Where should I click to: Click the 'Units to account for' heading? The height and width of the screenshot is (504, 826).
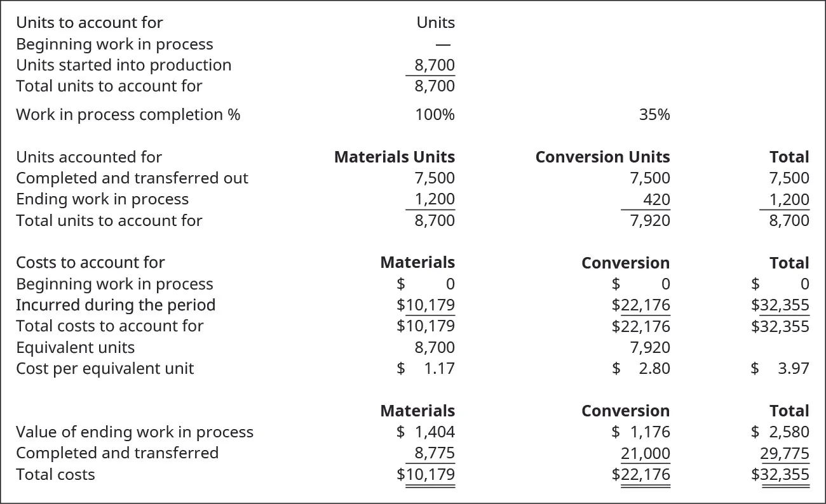click(x=89, y=23)
